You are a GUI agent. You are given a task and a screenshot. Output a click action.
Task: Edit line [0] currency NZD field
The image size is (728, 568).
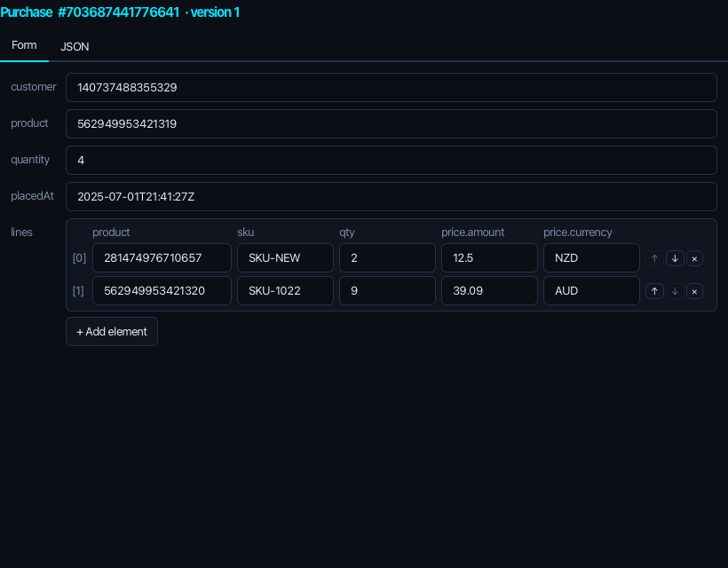point(591,258)
